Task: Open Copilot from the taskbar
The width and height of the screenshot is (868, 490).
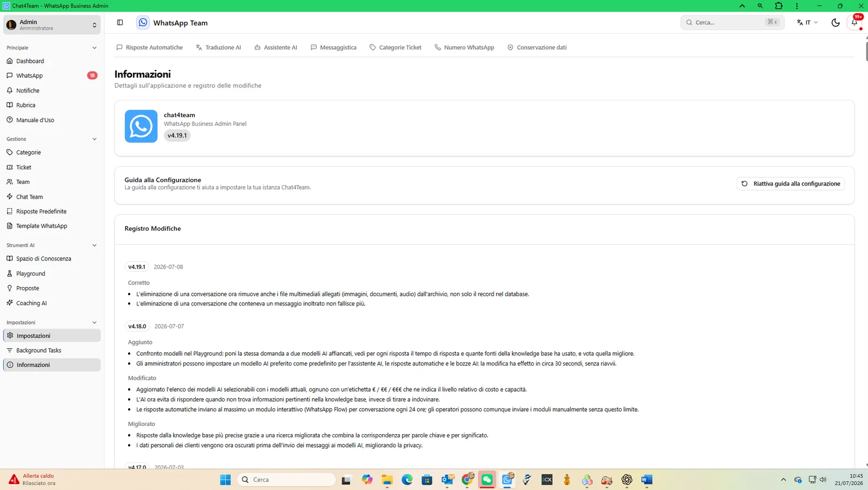Action: 367,480
